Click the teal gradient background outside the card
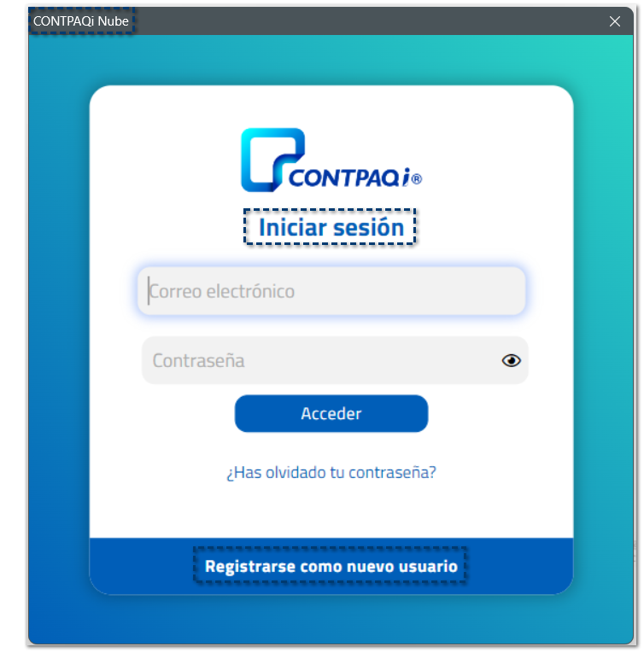Viewport: 644px width, 653px height. [58, 333]
